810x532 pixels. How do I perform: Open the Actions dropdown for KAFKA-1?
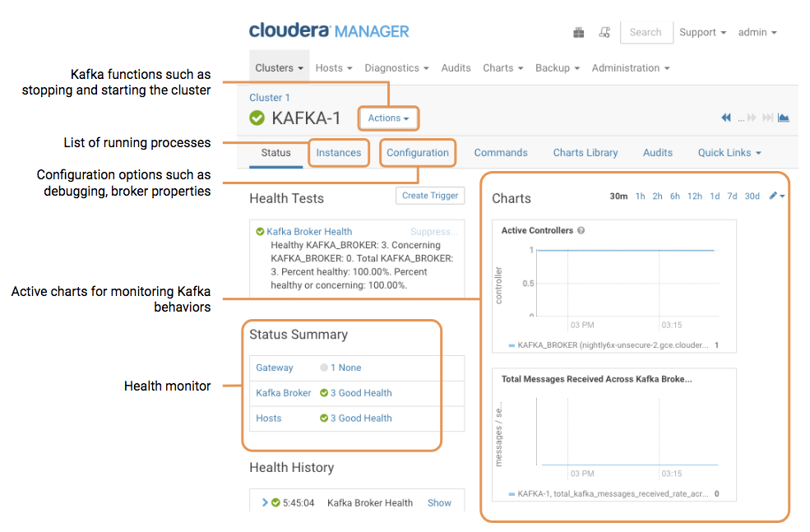point(388,118)
